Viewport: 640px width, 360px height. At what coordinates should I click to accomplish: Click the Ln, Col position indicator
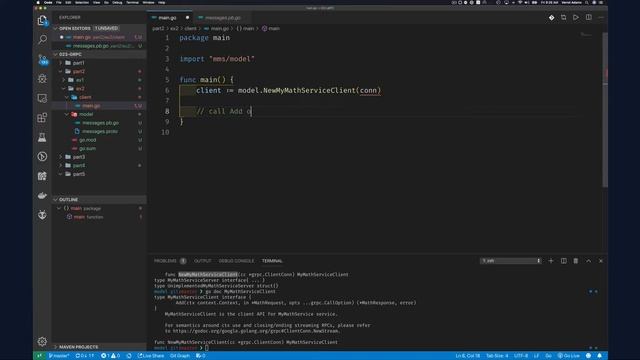[x=468, y=356]
